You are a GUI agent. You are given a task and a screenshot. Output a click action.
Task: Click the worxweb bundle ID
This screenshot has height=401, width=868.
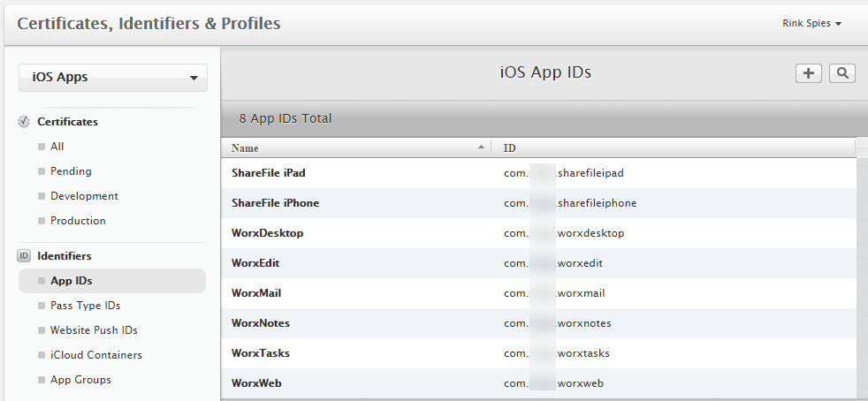553,383
